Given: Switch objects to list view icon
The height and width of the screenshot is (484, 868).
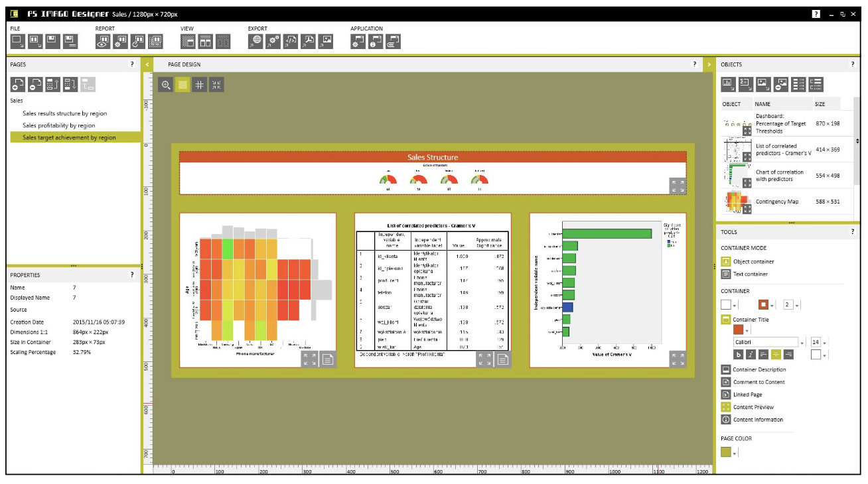Looking at the screenshot, I should pos(799,84).
